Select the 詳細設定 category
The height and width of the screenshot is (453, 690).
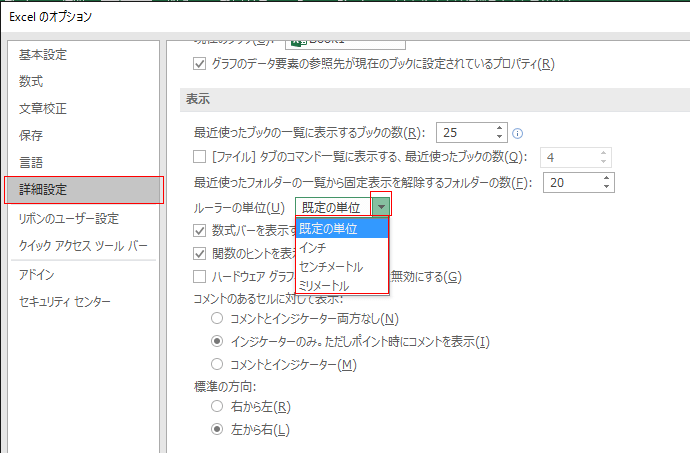tap(84, 190)
